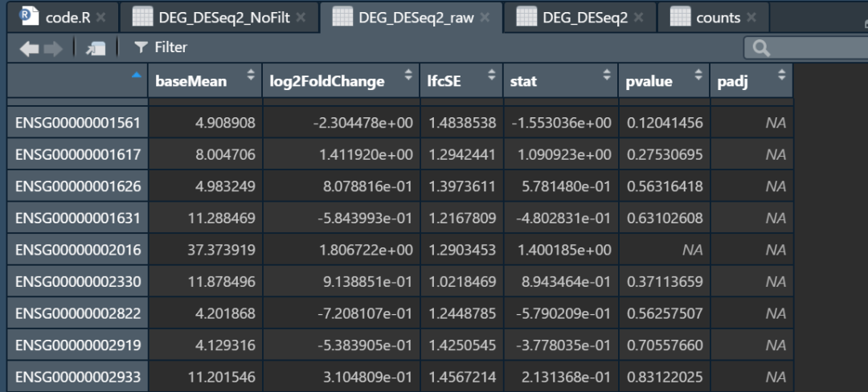Viewport: 868px width, 392px height.
Task: Go forward using the right arrow icon
Action: [53, 49]
